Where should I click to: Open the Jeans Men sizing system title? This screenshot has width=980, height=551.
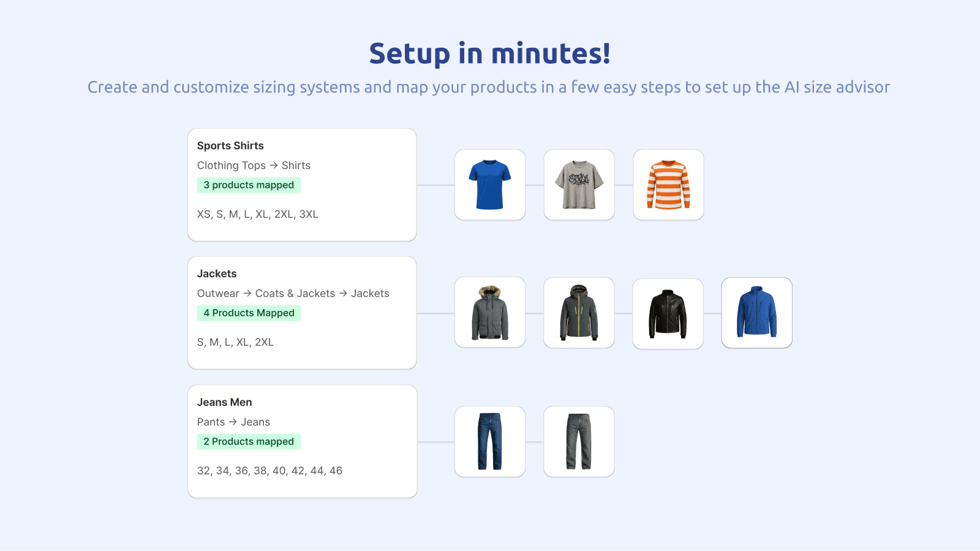coord(224,402)
